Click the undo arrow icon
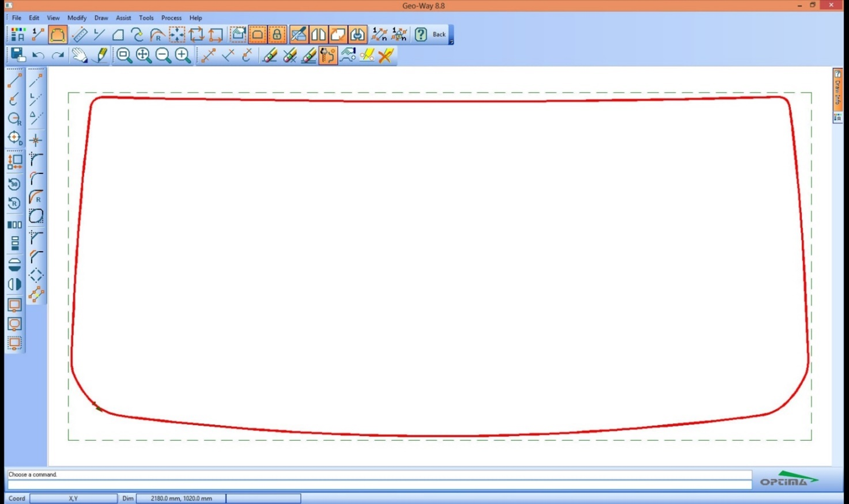 pyautogui.click(x=38, y=55)
